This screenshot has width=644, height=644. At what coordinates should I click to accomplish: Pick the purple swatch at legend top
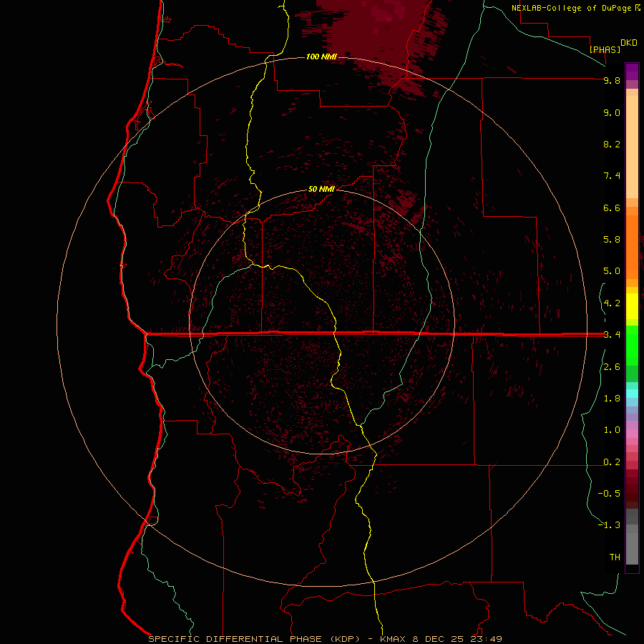click(x=632, y=72)
